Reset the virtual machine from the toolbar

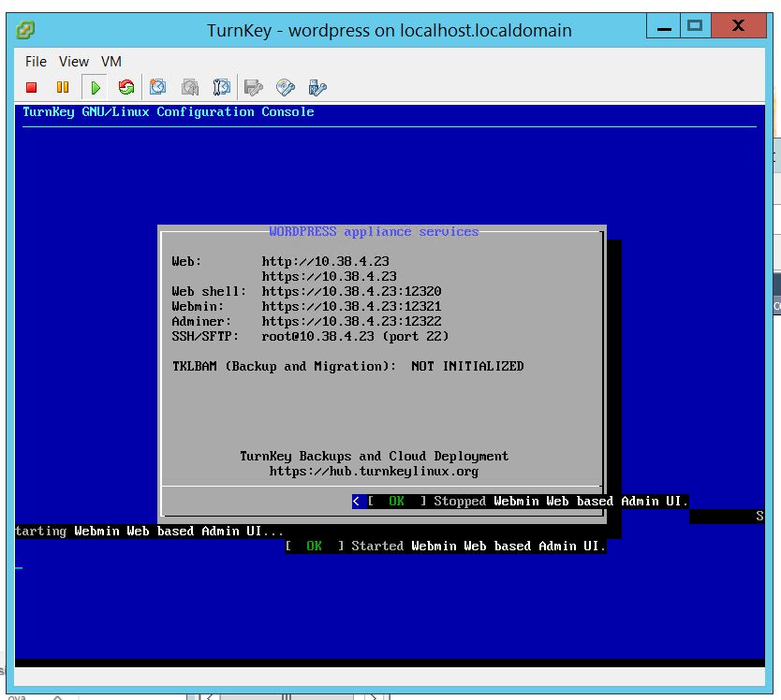[x=125, y=88]
